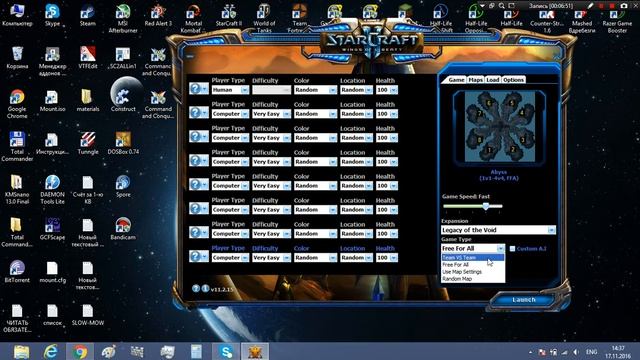Enable the Custom A.I checkbox
Screen dimensions: 640x360
512,249
